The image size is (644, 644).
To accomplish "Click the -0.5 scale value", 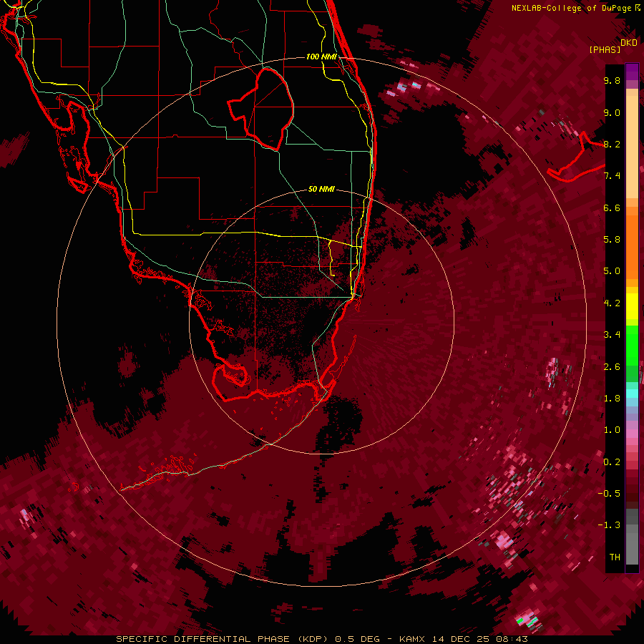I will click(609, 494).
